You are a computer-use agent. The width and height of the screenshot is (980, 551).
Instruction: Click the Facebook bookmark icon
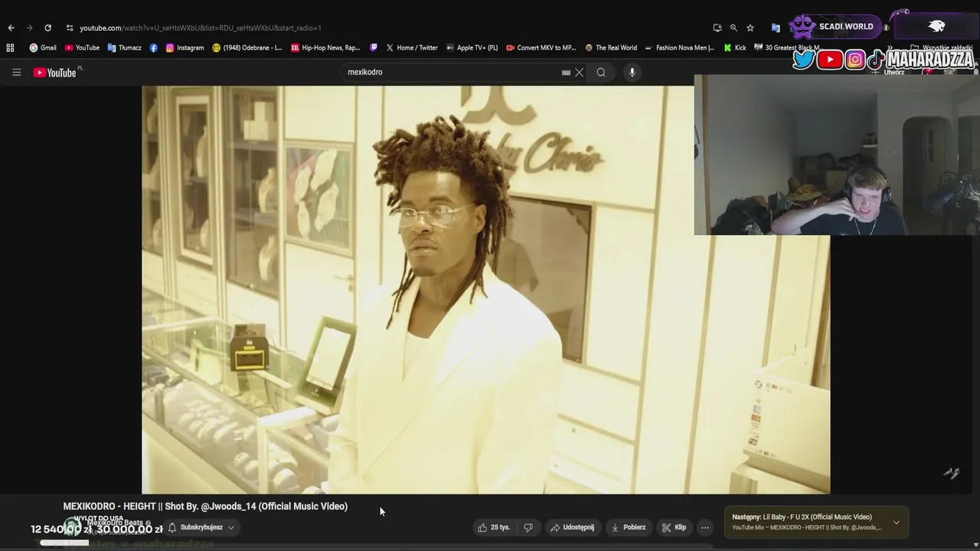[154, 47]
